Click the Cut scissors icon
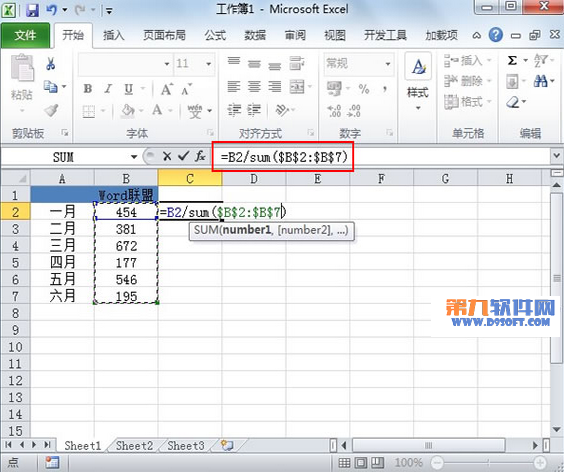564x472 pixels. coord(51,64)
